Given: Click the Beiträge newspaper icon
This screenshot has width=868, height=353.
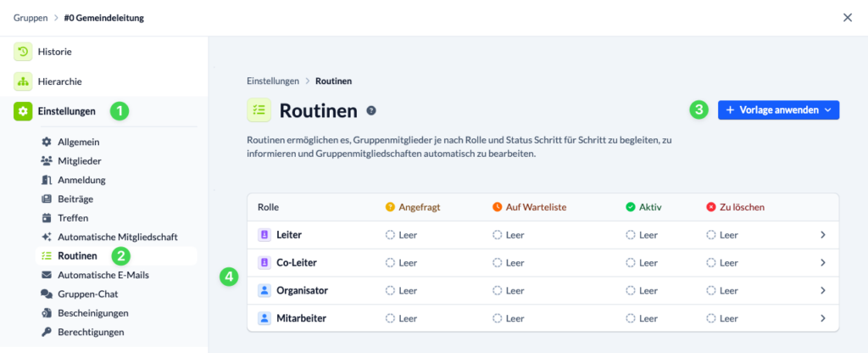Looking at the screenshot, I should coord(47,199).
